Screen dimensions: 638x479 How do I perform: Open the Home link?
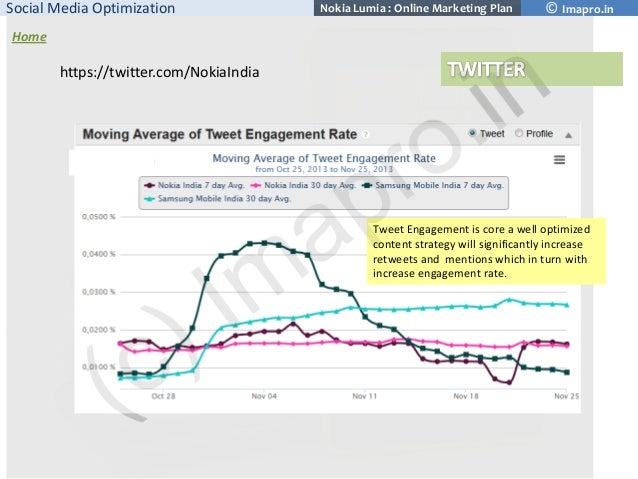tap(29, 37)
